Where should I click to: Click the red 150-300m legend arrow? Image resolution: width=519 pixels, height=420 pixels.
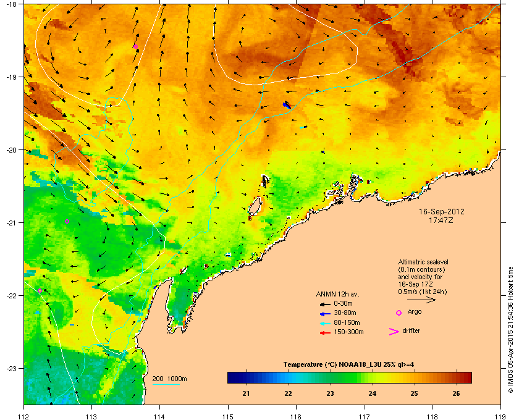[x=325, y=333]
